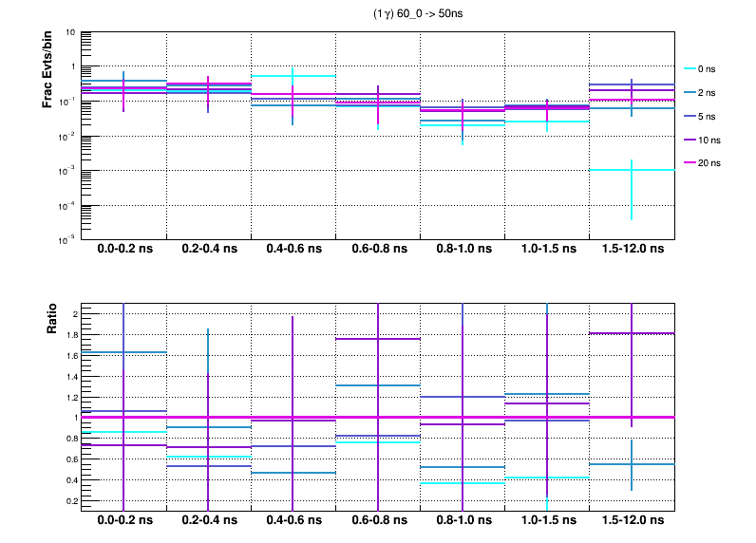
Task: Click the 2 ns legend line swatch
Action: (x=690, y=92)
